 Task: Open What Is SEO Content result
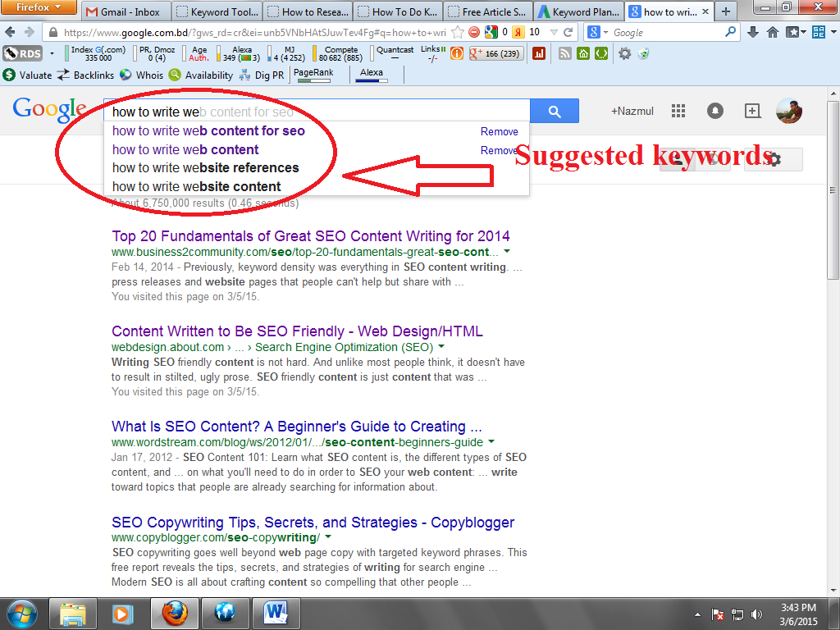pyautogui.click(x=297, y=427)
